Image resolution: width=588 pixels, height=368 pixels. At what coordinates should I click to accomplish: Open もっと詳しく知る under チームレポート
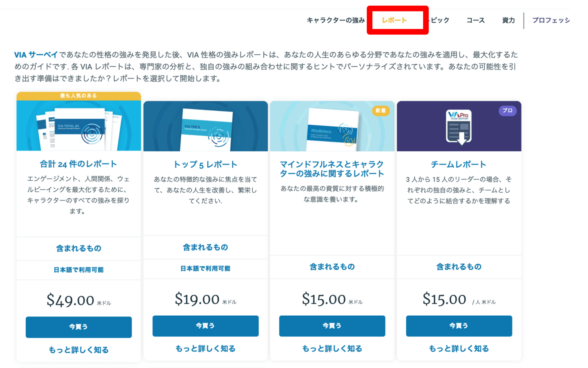coord(459,348)
